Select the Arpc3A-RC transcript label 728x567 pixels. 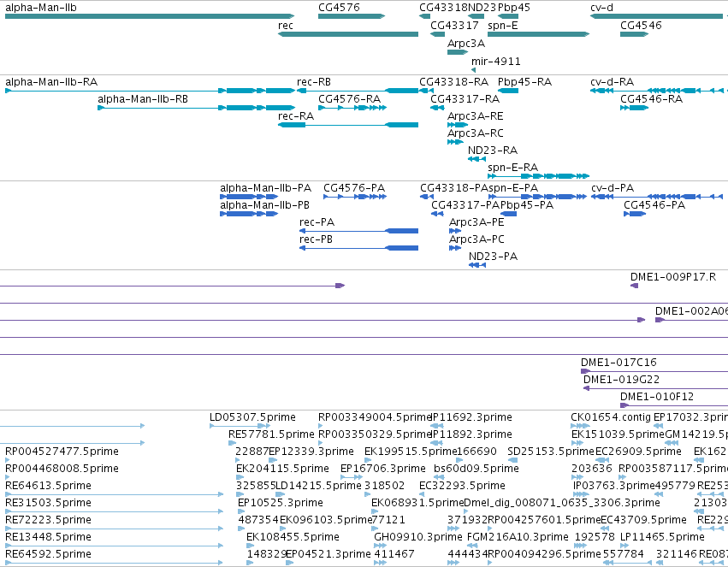tap(475, 133)
